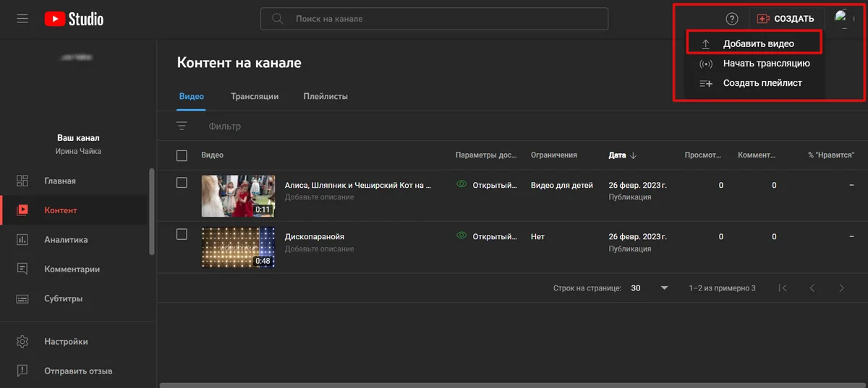Image resolution: width=868 pixels, height=388 pixels.
Task: Open Субтитры in the sidebar
Action: coord(63,298)
